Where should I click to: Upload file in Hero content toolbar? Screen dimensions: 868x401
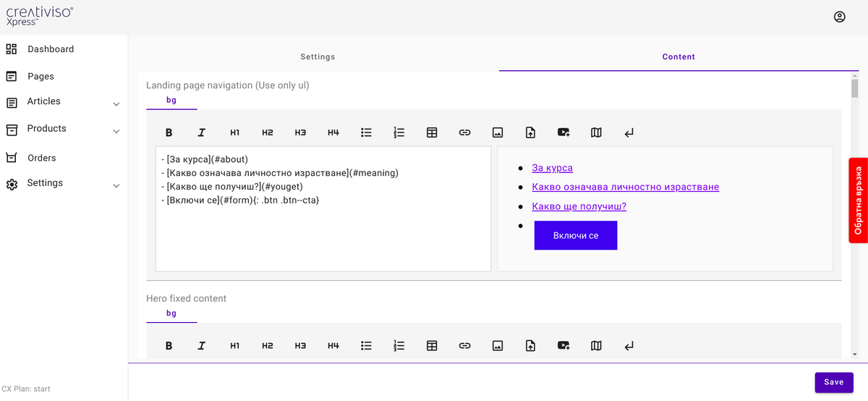(x=530, y=346)
